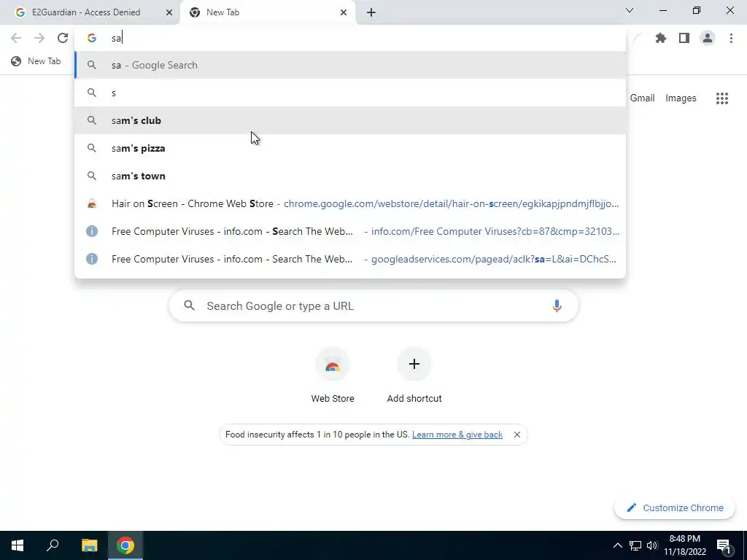Open info.com Free Computer Viruses suggestion

point(350,231)
